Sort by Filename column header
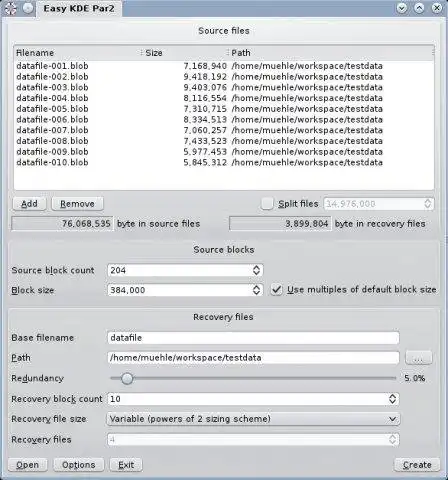 [x=77, y=53]
